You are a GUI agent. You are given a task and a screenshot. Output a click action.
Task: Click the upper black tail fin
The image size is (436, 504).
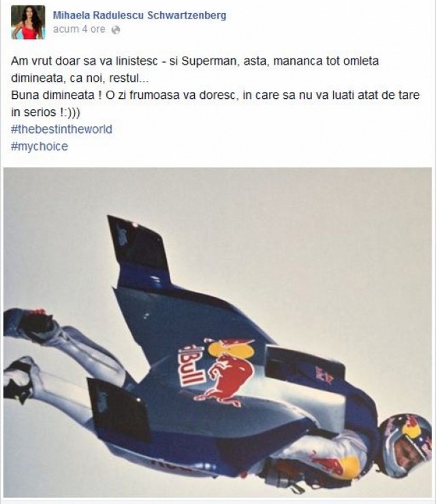[x=140, y=244]
